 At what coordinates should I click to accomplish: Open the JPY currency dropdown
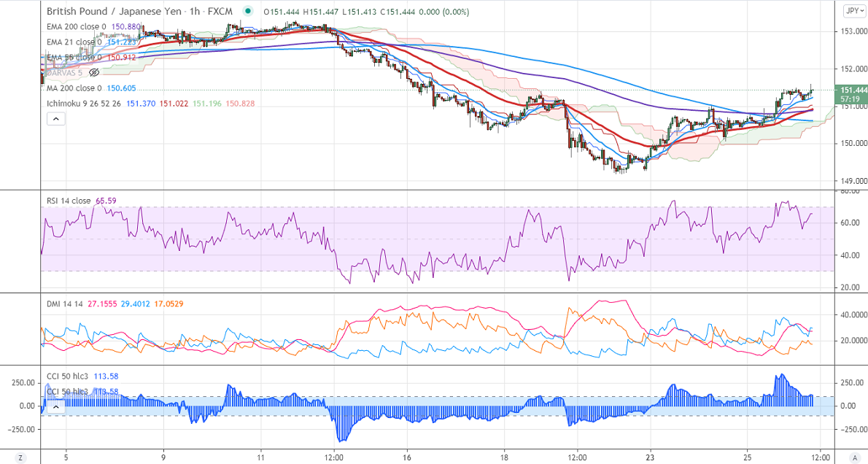coord(852,10)
